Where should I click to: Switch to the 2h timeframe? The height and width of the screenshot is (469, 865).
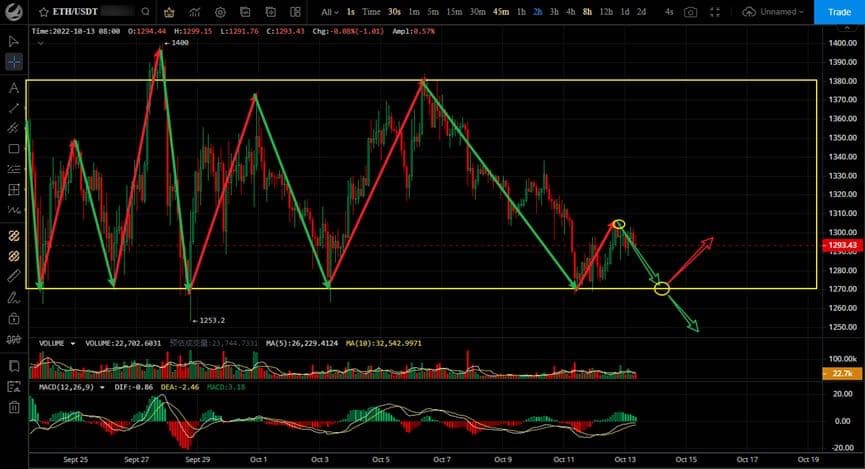point(538,12)
